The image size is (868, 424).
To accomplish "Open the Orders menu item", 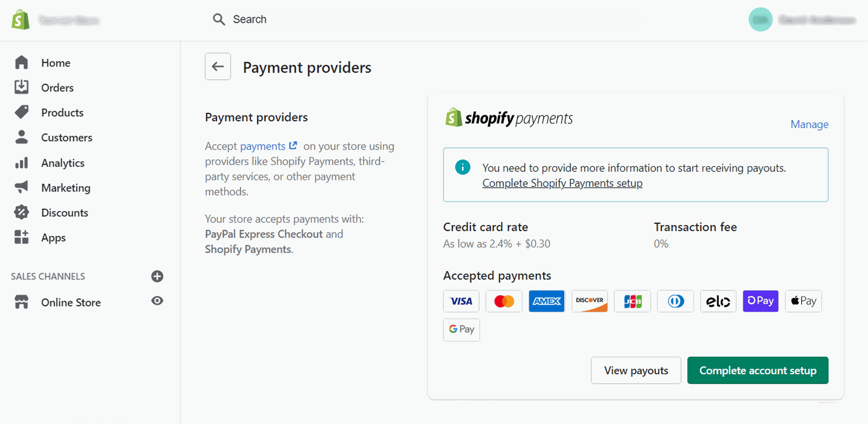I will [57, 88].
